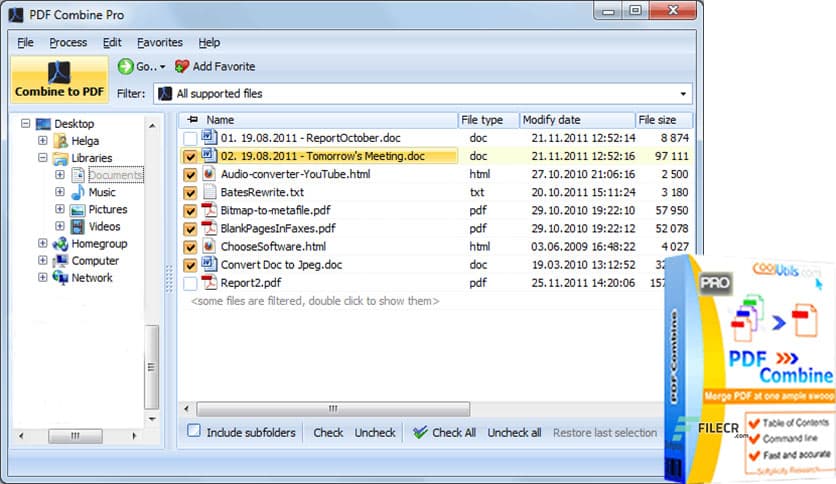The width and height of the screenshot is (836, 484).
Task: Click the Homegroup icon
Action: point(60,244)
